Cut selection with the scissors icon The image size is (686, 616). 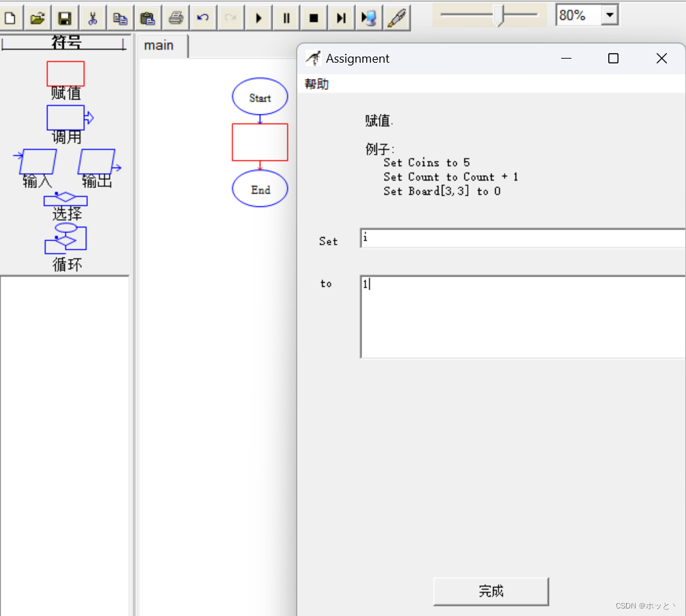(x=92, y=18)
